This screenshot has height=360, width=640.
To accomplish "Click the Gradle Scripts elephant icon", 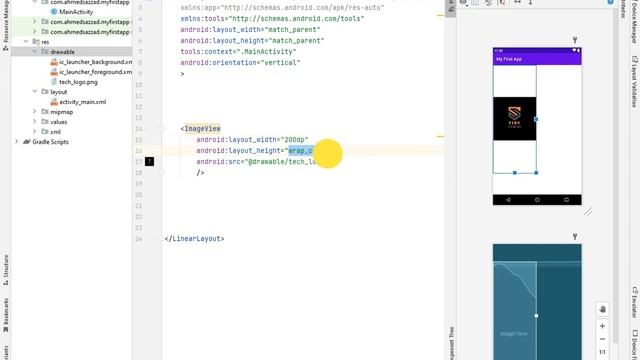I will coord(27,142).
